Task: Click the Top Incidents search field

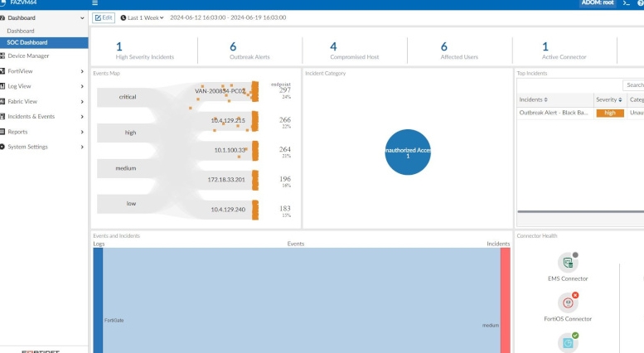Action: pos(634,85)
